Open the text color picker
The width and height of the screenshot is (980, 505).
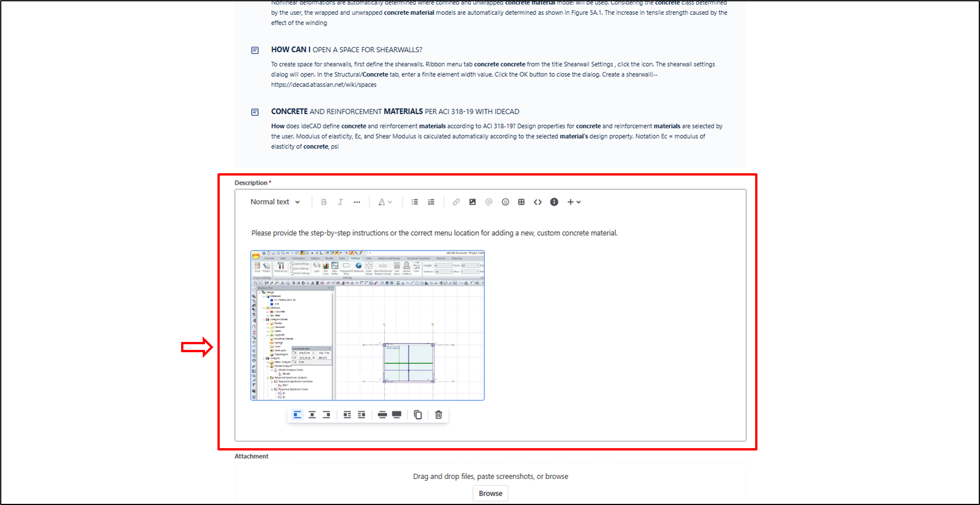click(x=385, y=202)
